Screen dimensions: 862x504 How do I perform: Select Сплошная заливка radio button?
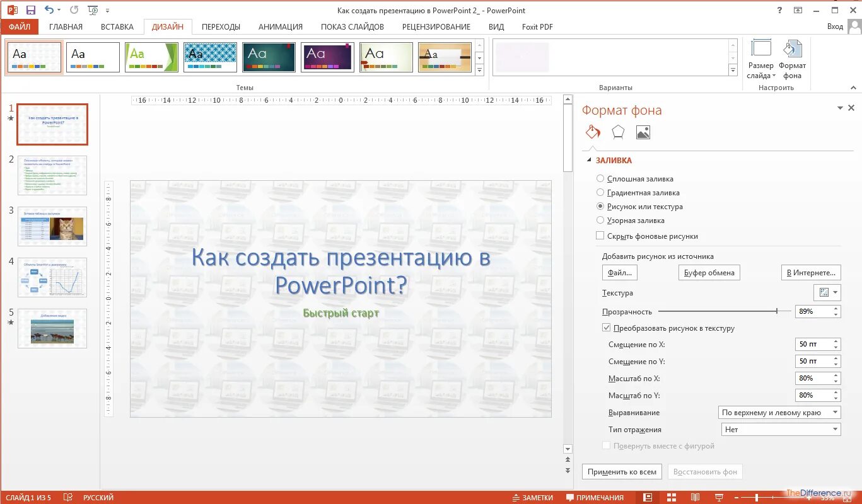600,179
